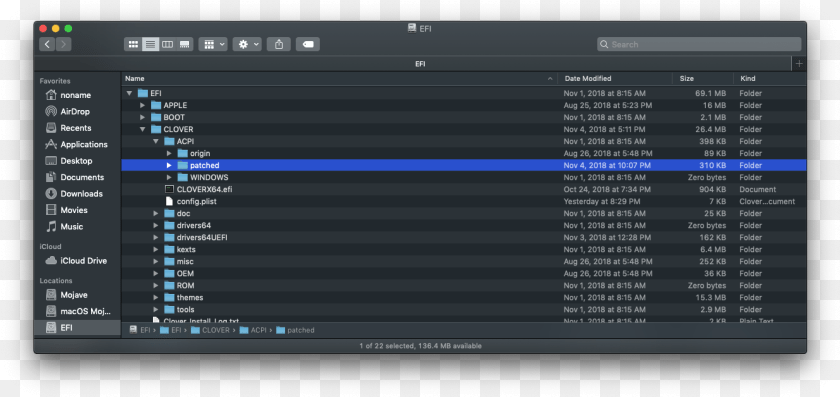
Task: Select the kexts folder row
Action: coord(464,250)
